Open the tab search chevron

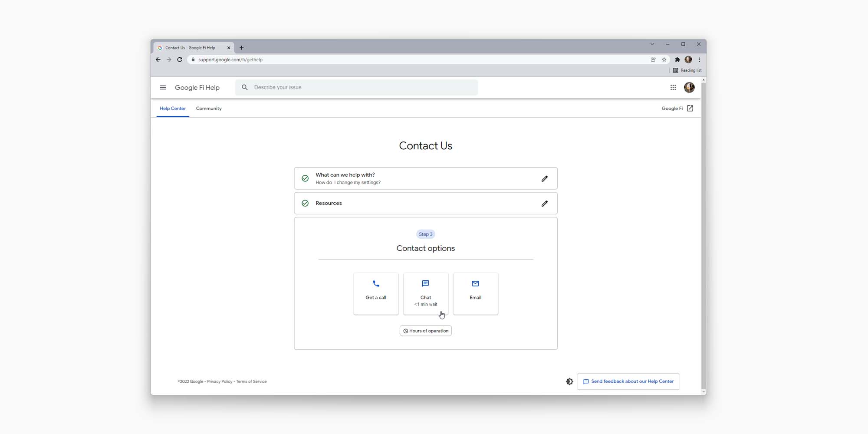point(652,44)
